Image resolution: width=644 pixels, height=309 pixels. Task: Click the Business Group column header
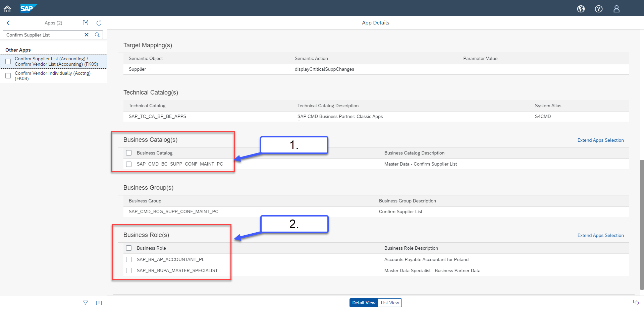pos(145,201)
